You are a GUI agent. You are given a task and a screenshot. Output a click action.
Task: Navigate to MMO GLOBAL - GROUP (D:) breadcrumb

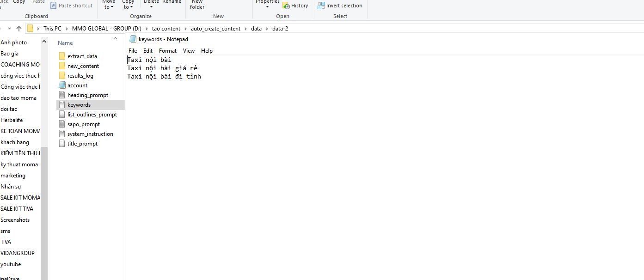pos(107,29)
